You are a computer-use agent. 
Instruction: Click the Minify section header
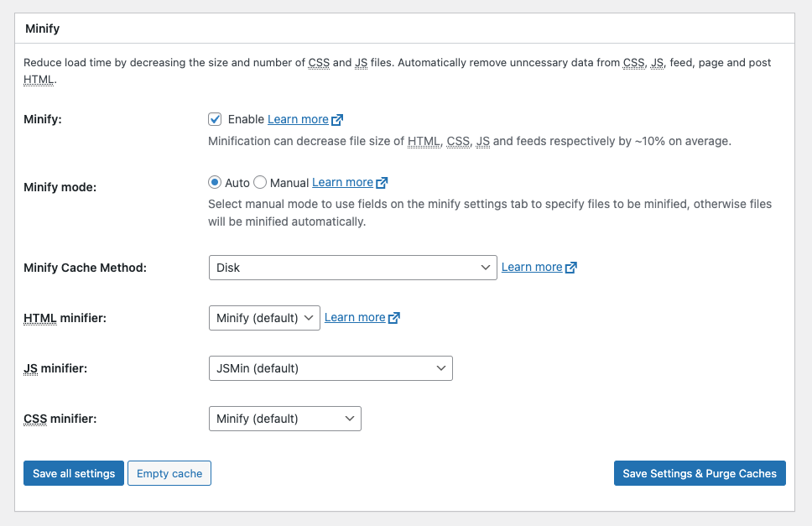(x=43, y=29)
